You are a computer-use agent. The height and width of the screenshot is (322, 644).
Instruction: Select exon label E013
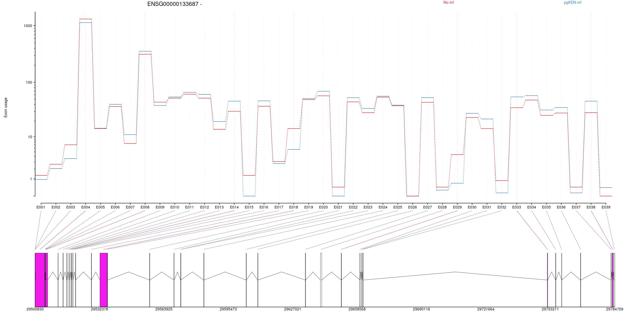pyautogui.click(x=219, y=207)
